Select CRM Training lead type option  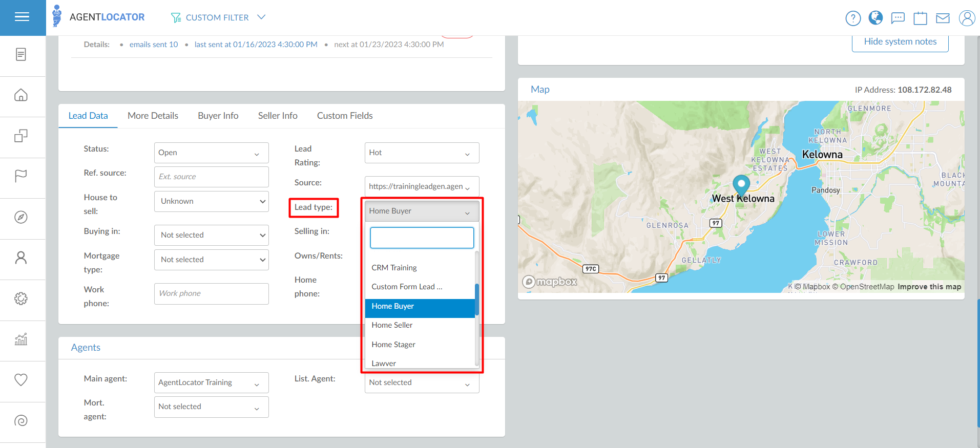(420, 268)
